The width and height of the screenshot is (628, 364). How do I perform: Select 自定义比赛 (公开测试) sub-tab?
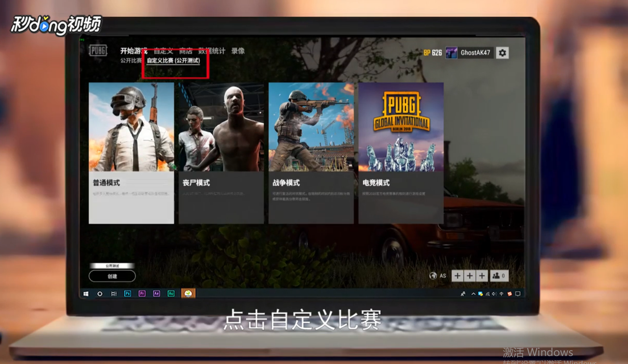coord(173,61)
